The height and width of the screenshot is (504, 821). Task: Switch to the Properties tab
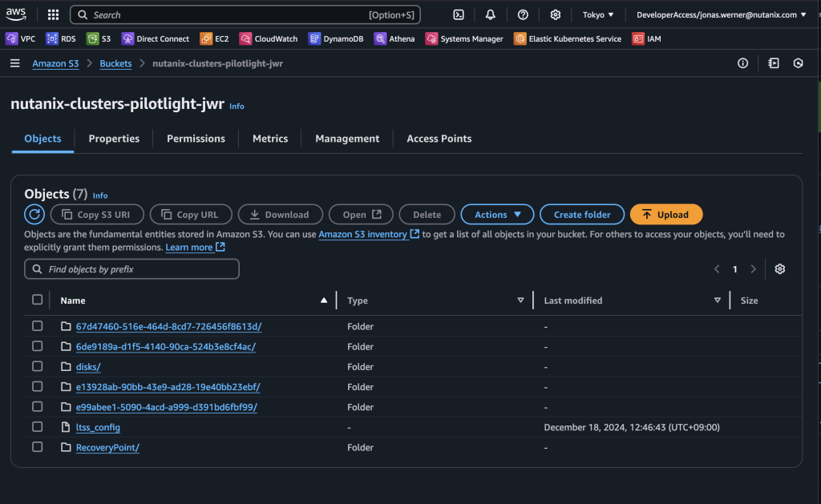[x=114, y=139]
